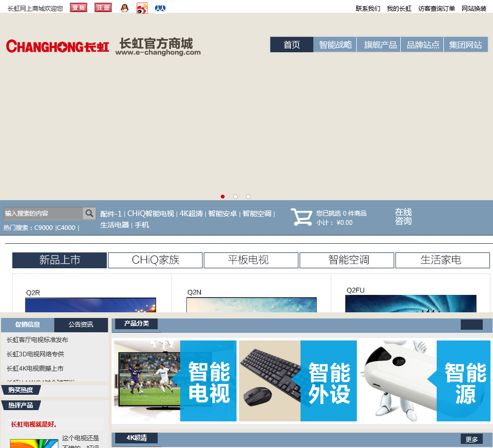Open news item 长虹3D电视网络专供

click(x=35, y=354)
